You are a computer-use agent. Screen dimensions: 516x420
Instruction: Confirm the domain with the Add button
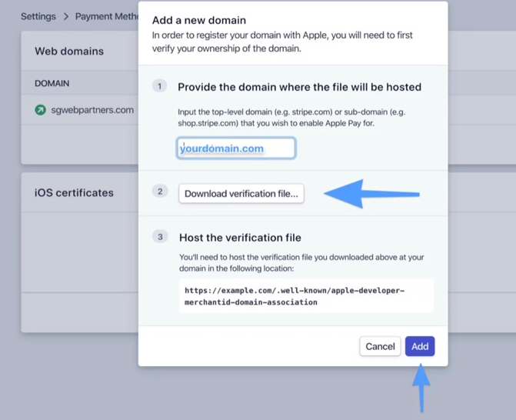pos(420,346)
